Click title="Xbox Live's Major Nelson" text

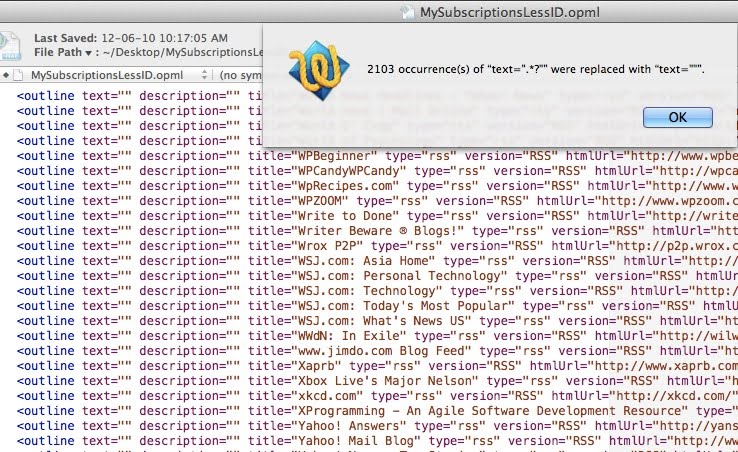tap(363, 382)
